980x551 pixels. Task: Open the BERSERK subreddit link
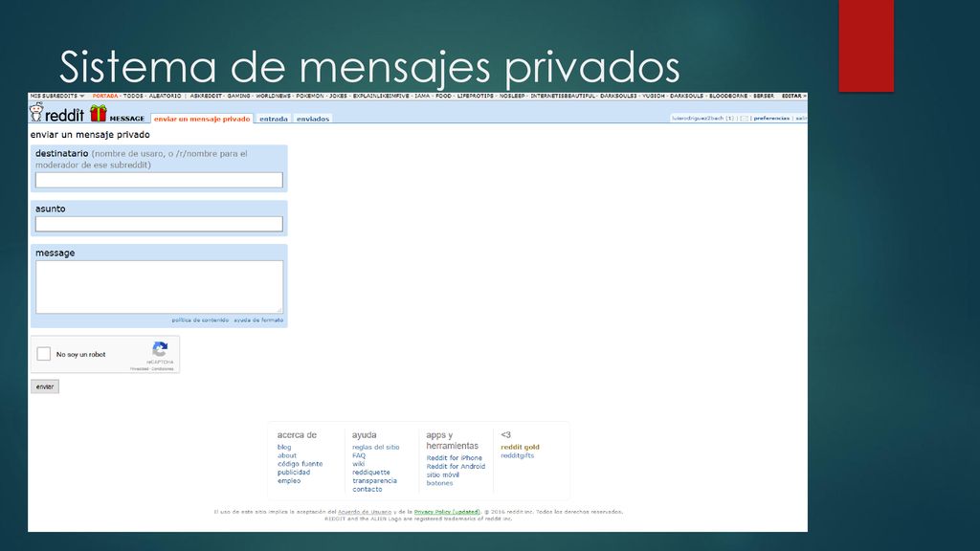764,97
